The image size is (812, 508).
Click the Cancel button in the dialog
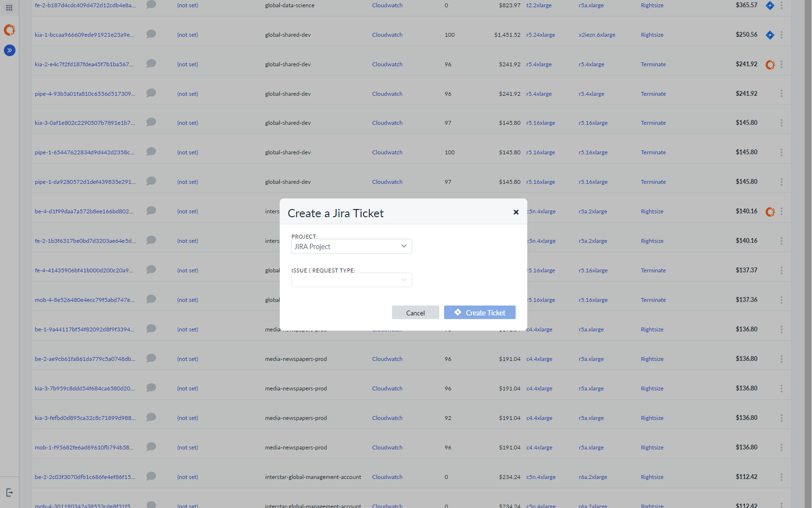pyautogui.click(x=415, y=312)
